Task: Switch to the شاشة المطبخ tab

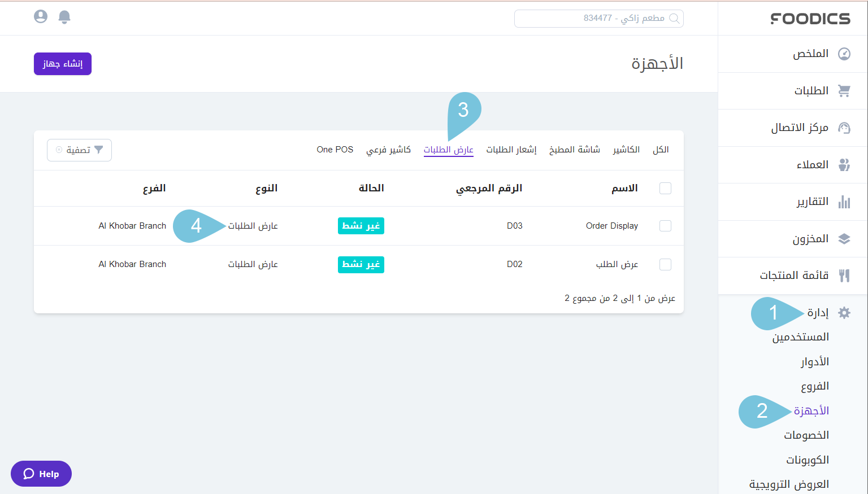Action: [x=574, y=150]
